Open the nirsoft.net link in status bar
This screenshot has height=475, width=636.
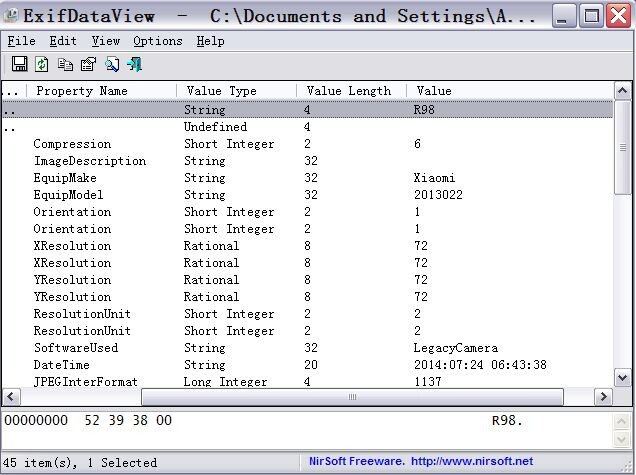pyautogui.click(x=472, y=461)
